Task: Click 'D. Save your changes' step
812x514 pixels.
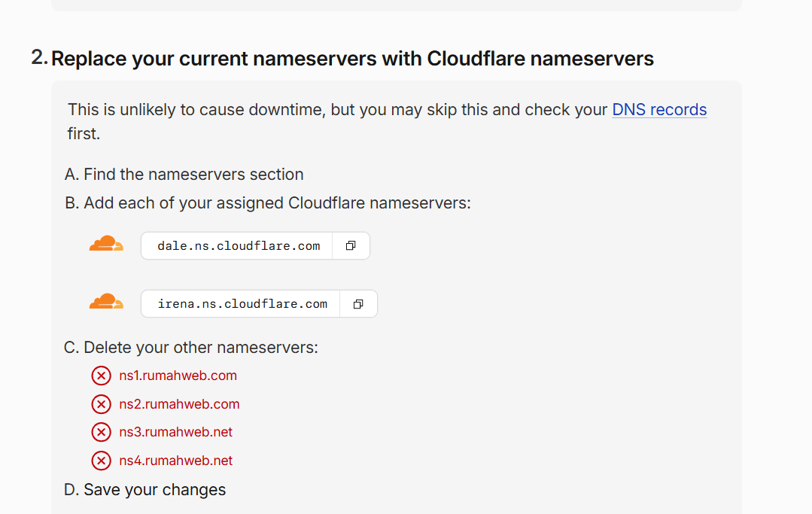Action: pos(145,490)
